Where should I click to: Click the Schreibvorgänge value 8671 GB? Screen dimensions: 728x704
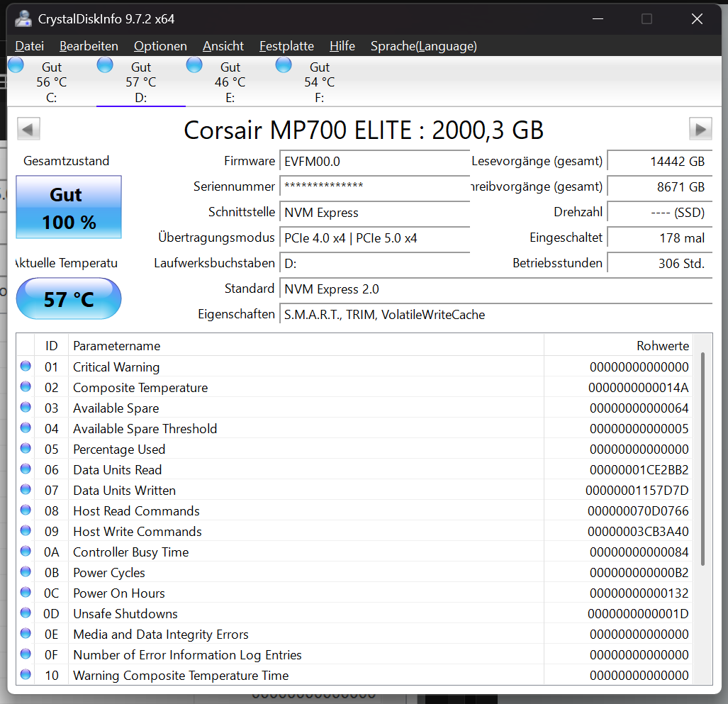[660, 186]
